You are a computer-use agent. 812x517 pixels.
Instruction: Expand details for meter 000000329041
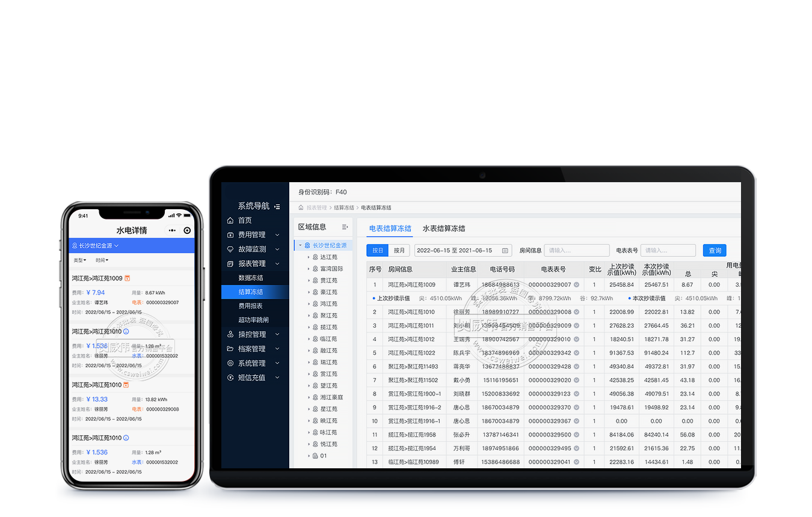(576, 462)
